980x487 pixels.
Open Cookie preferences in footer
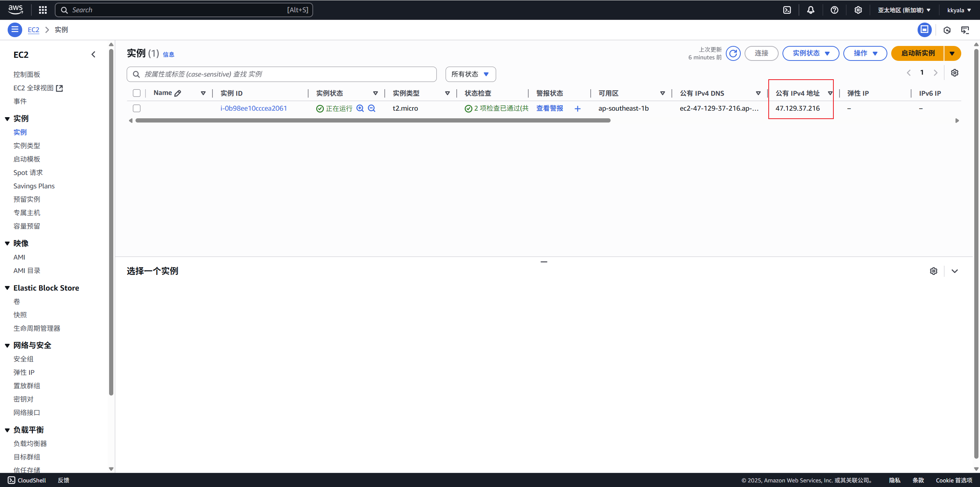tap(954, 480)
